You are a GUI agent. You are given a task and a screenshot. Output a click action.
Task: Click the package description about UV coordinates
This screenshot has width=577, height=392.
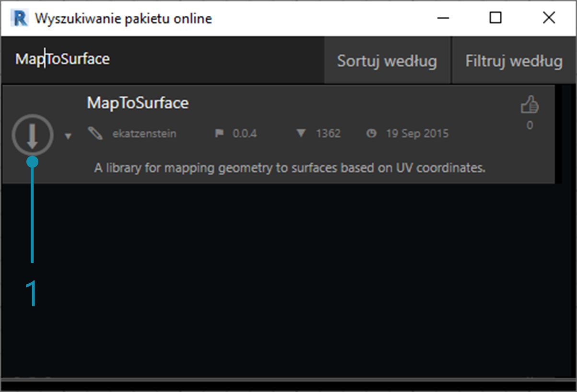point(290,168)
